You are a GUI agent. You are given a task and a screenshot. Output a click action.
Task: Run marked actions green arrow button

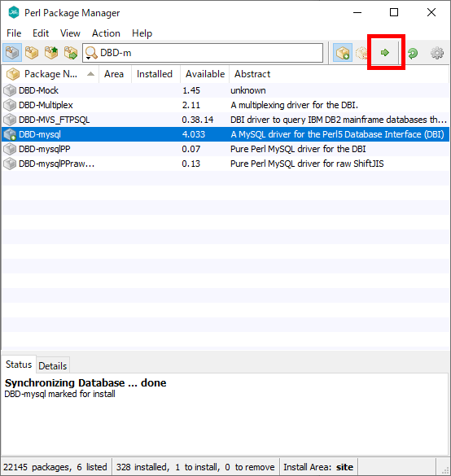pyautogui.click(x=385, y=53)
